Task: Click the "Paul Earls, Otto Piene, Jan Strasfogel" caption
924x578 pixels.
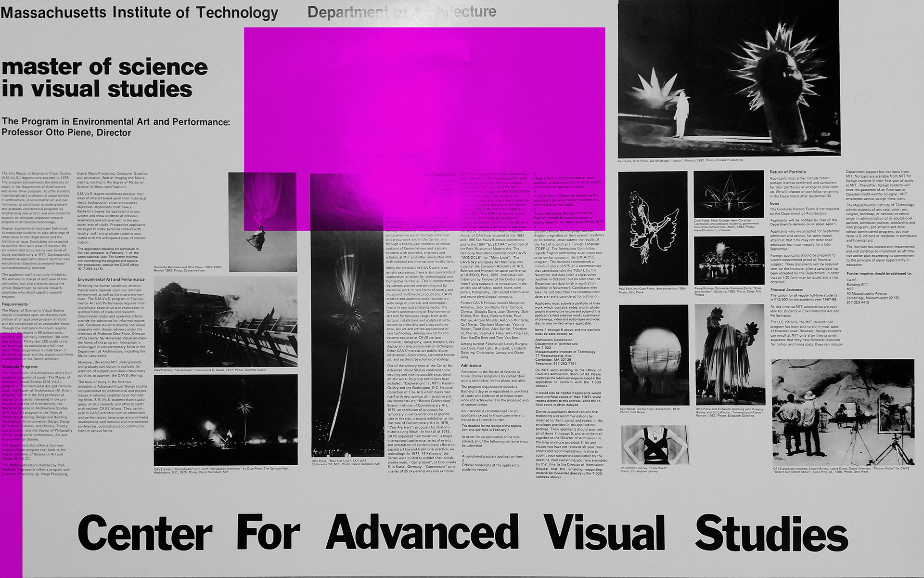Action: click(x=680, y=160)
